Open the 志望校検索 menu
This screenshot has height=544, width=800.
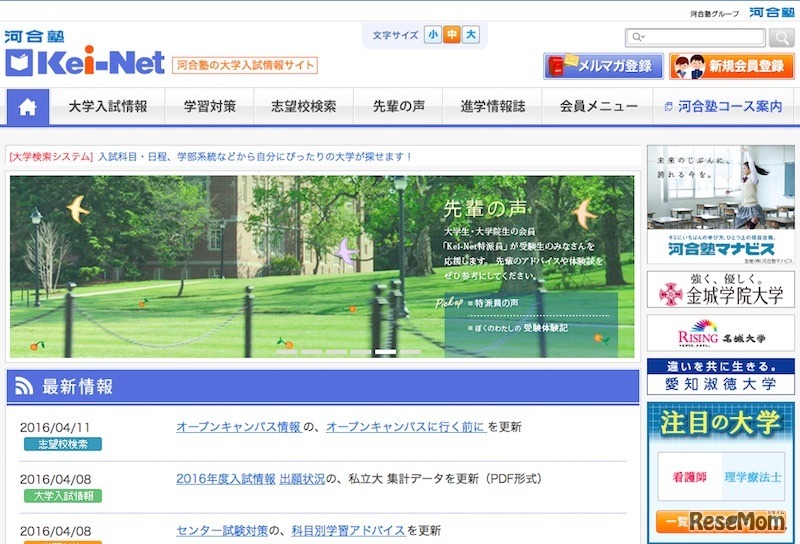coord(304,107)
